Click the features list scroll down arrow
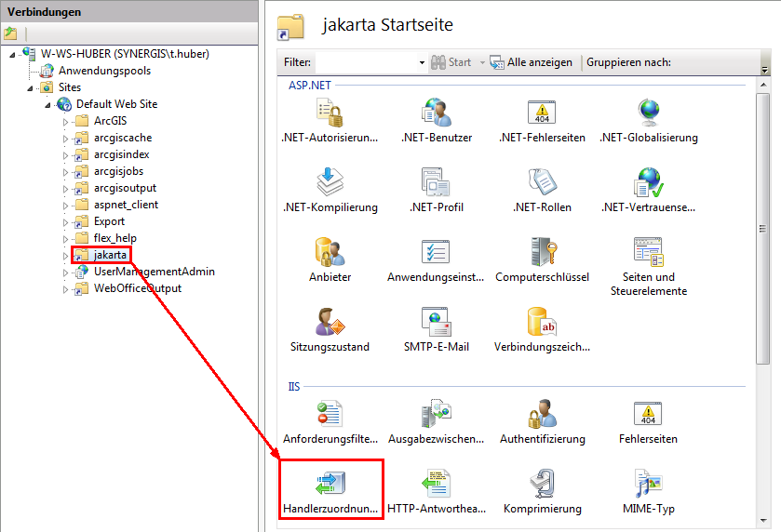Viewport: 781px width, 532px height. (x=763, y=521)
